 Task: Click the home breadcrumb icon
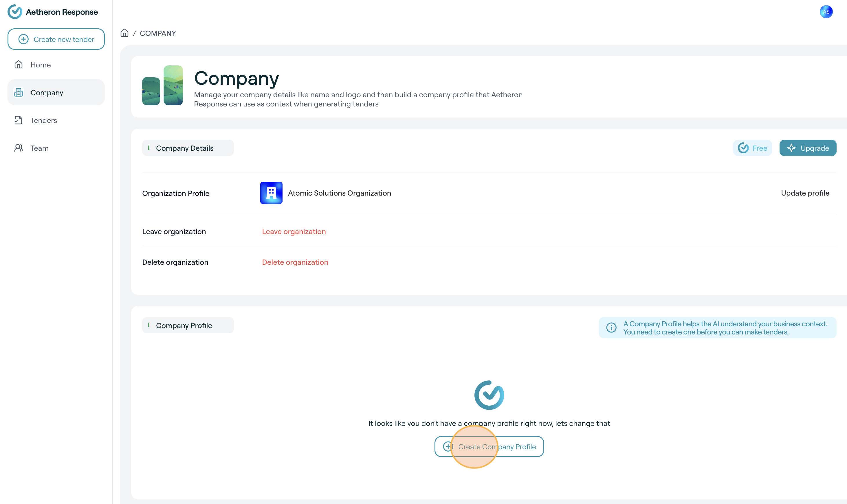(124, 33)
